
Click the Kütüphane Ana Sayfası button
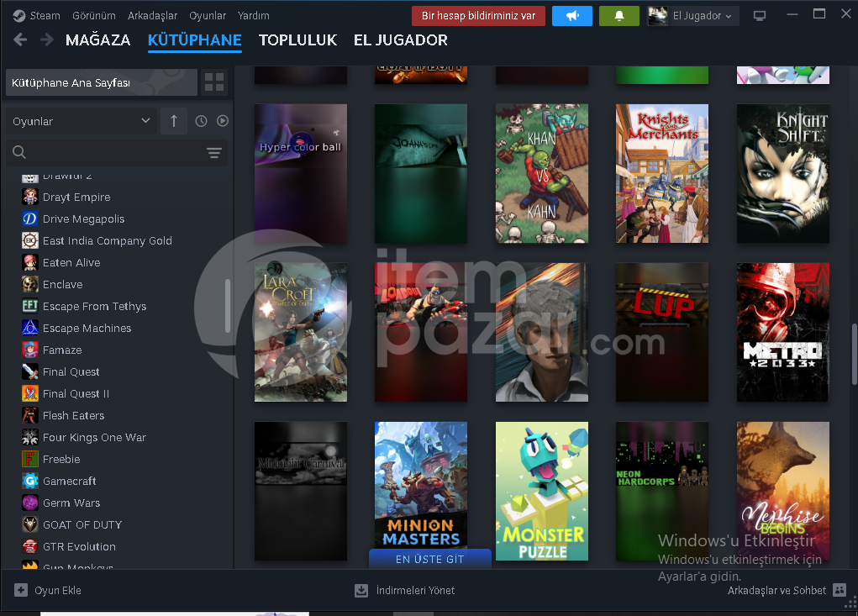click(x=102, y=82)
